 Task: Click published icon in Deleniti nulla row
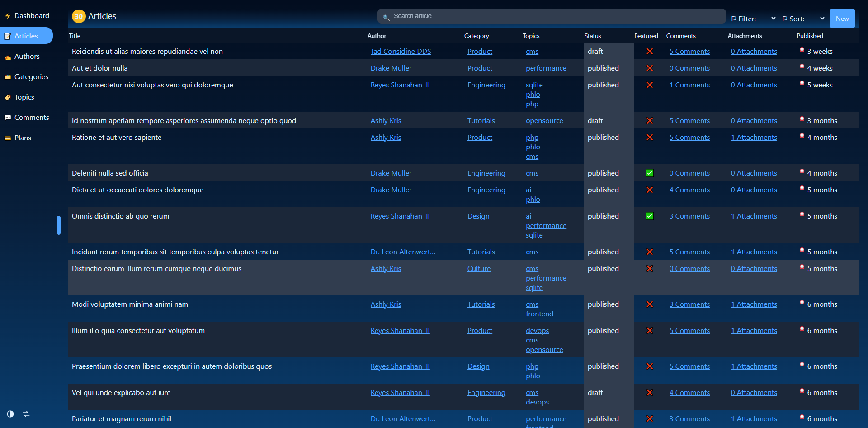point(802,171)
